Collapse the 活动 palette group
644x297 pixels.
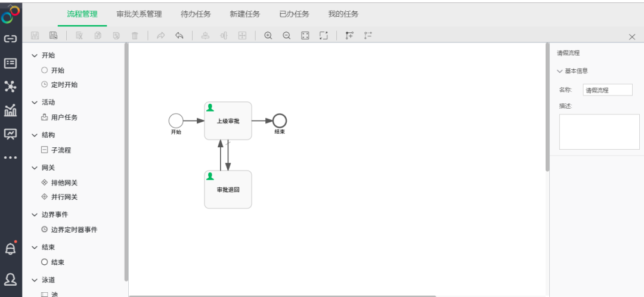(34, 103)
